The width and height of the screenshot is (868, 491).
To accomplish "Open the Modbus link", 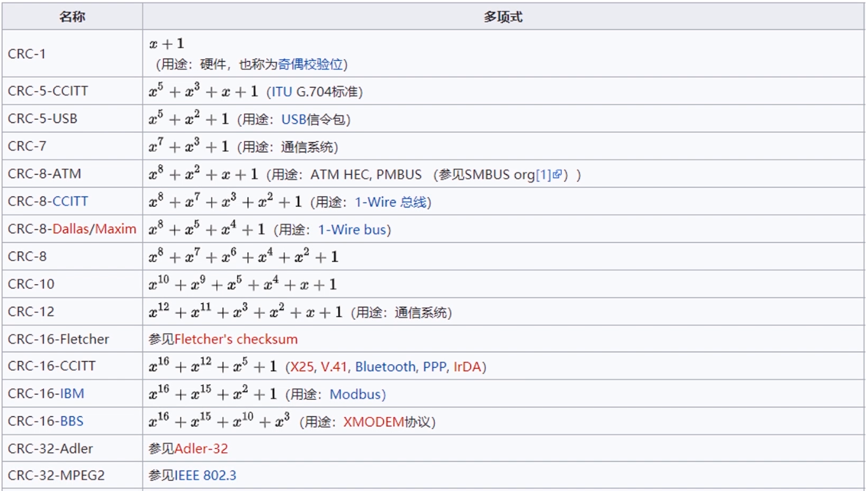I will tap(356, 394).
